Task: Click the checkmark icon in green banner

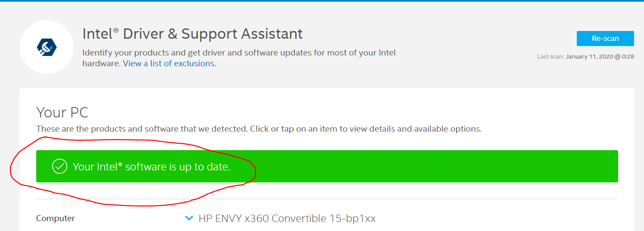Action: pyautogui.click(x=59, y=166)
